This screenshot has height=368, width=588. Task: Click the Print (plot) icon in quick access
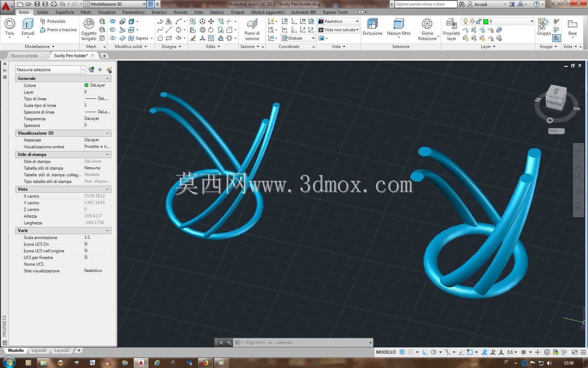[54, 4]
